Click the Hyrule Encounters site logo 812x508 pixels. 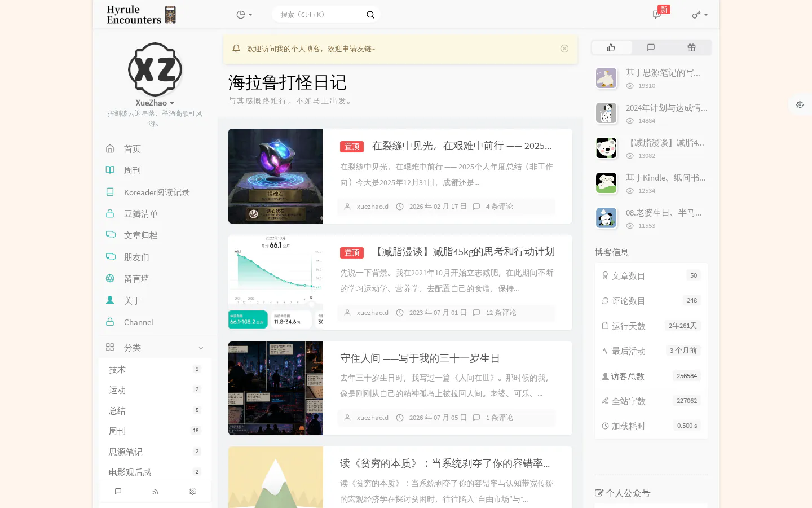click(x=141, y=15)
